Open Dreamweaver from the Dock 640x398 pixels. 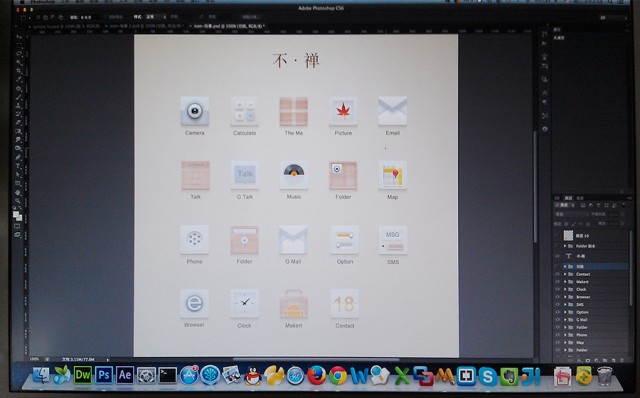(x=83, y=375)
